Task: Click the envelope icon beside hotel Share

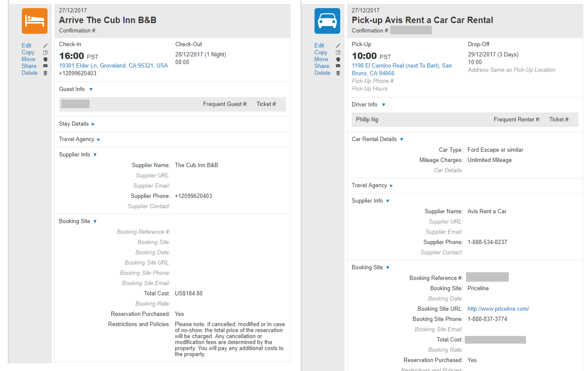Action: [x=45, y=66]
